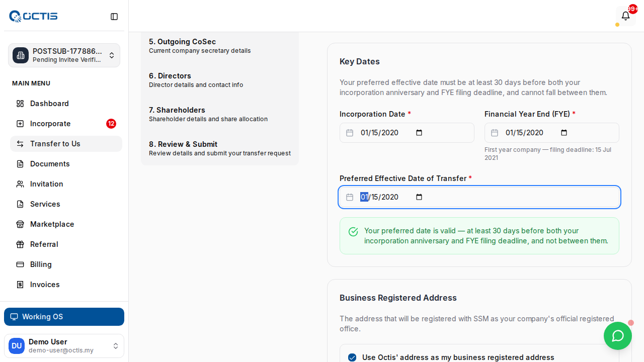This screenshot has width=644, height=362.
Task: Collapse the sidebar panel toggle icon
Action: (x=114, y=17)
